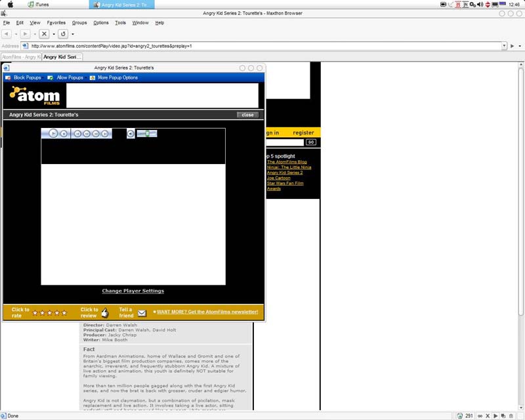Click the Rewind media control
525x420 pixels.
(87, 134)
